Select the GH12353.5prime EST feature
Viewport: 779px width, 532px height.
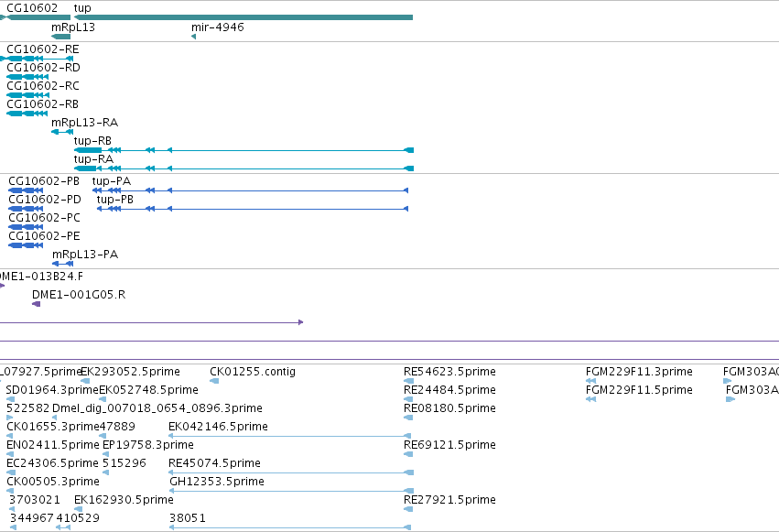coord(291,491)
